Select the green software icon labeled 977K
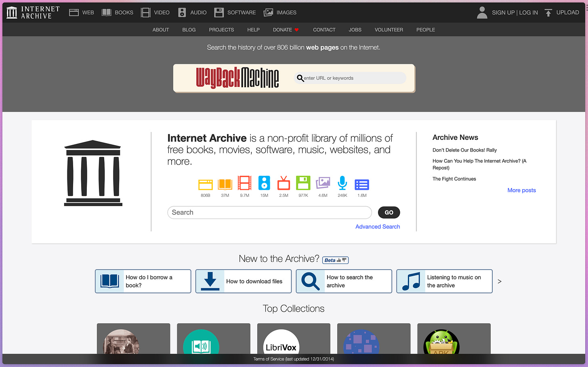This screenshot has width=588, height=367. 303,183
